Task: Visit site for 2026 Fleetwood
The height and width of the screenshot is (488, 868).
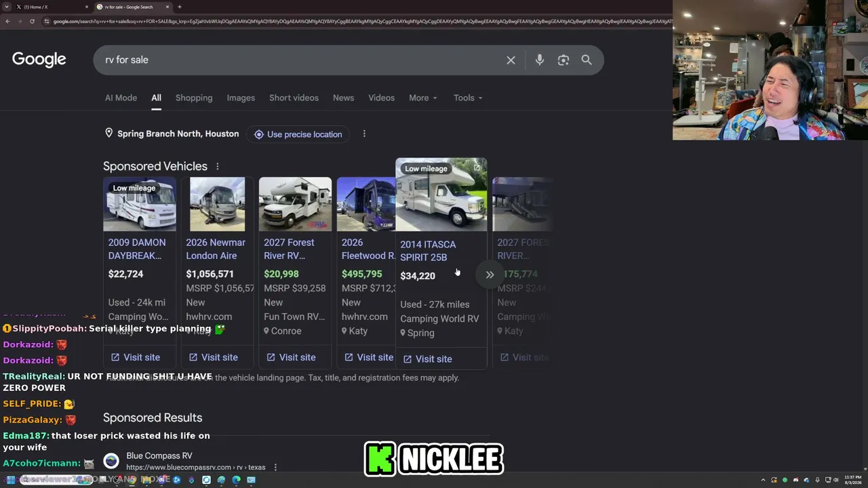Action: tap(369, 357)
